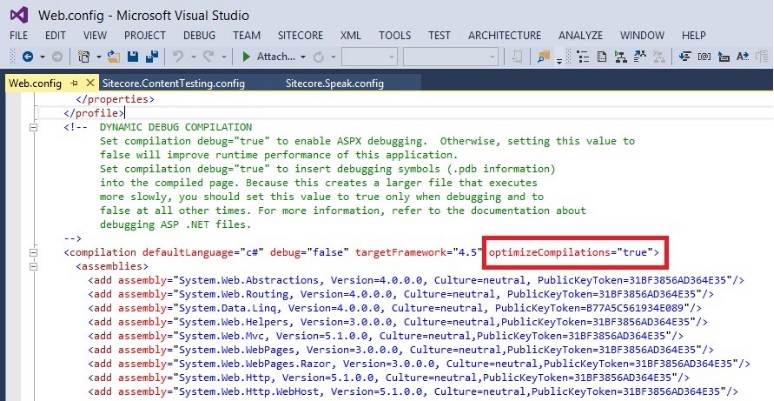Click the document page XML toolbar icon

coord(601,57)
